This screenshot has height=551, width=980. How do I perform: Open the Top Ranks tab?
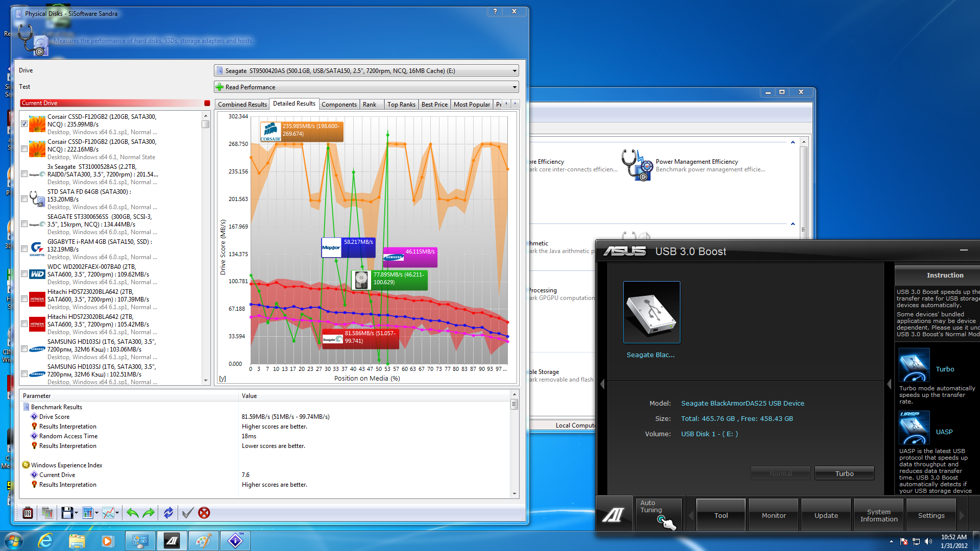click(x=401, y=105)
